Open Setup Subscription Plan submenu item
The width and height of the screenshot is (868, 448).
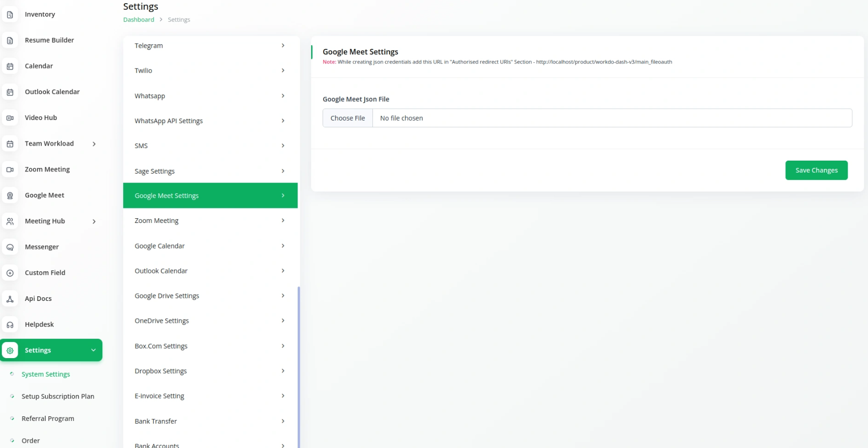tap(58, 397)
